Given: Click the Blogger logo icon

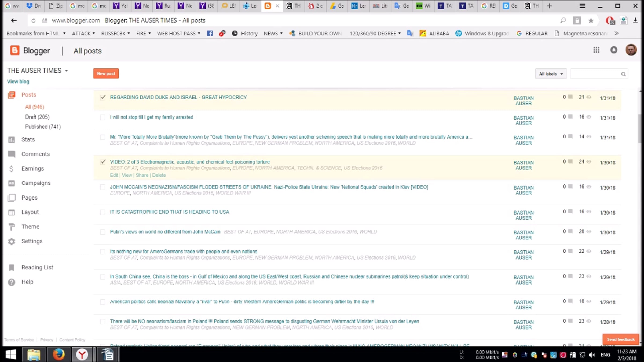Looking at the screenshot, I should (15, 50).
